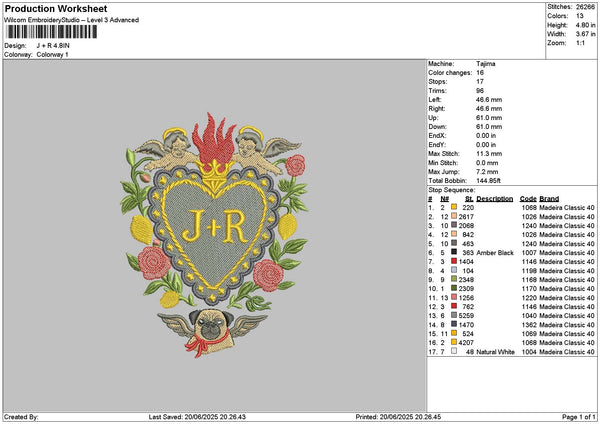Click the Stitches count value 26266
Screen dimensions: 600x424
(x=586, y=7)
